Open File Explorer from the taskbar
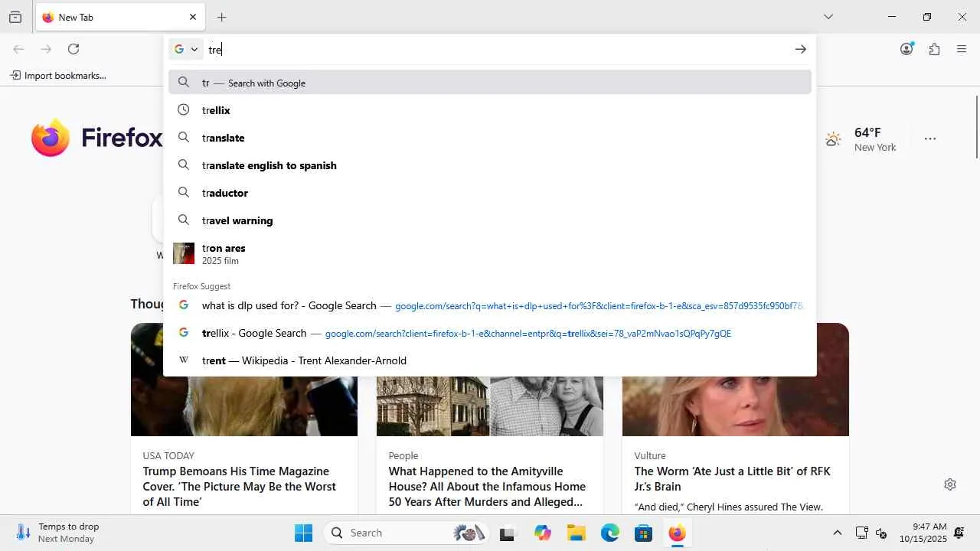980x551 pixels. coord(577,533)
